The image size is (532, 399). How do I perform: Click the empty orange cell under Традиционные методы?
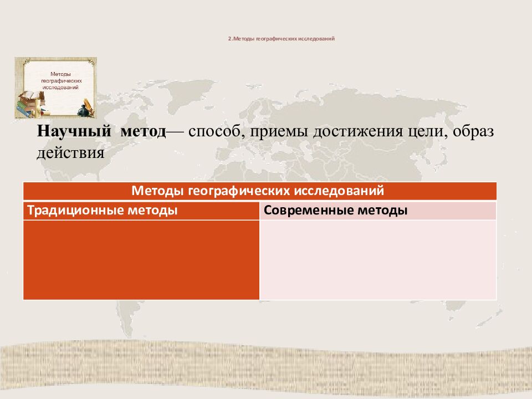141,259
